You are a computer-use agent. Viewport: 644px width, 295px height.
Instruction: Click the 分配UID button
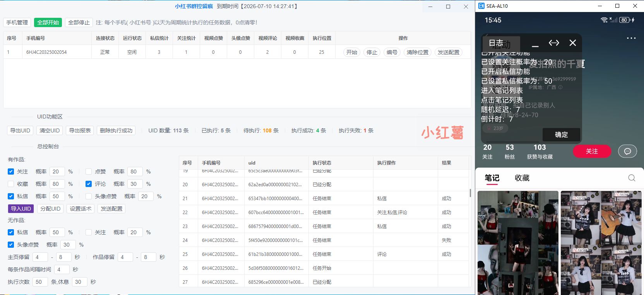(50, 209)
